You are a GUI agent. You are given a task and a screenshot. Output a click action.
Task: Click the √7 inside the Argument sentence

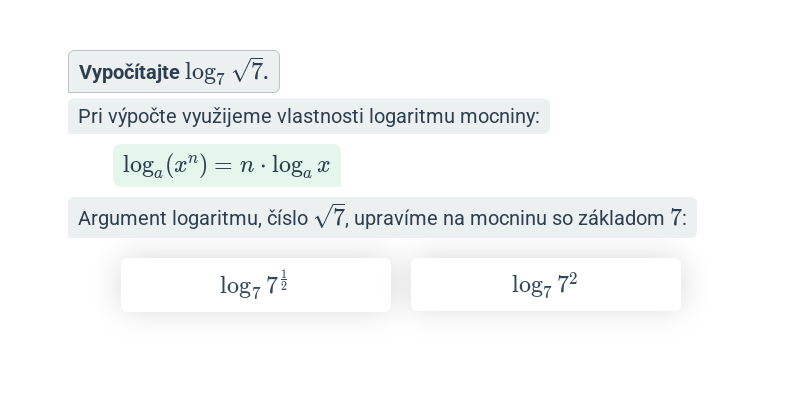[x=330, y=216]
